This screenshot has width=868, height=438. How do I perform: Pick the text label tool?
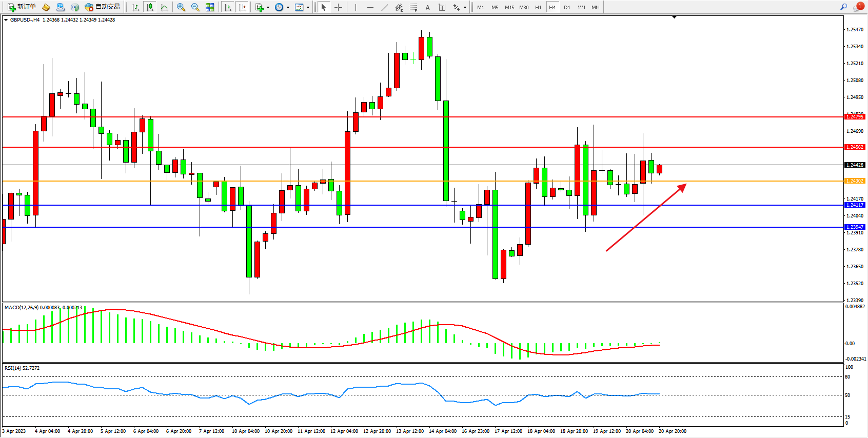[x=427, y=7]
